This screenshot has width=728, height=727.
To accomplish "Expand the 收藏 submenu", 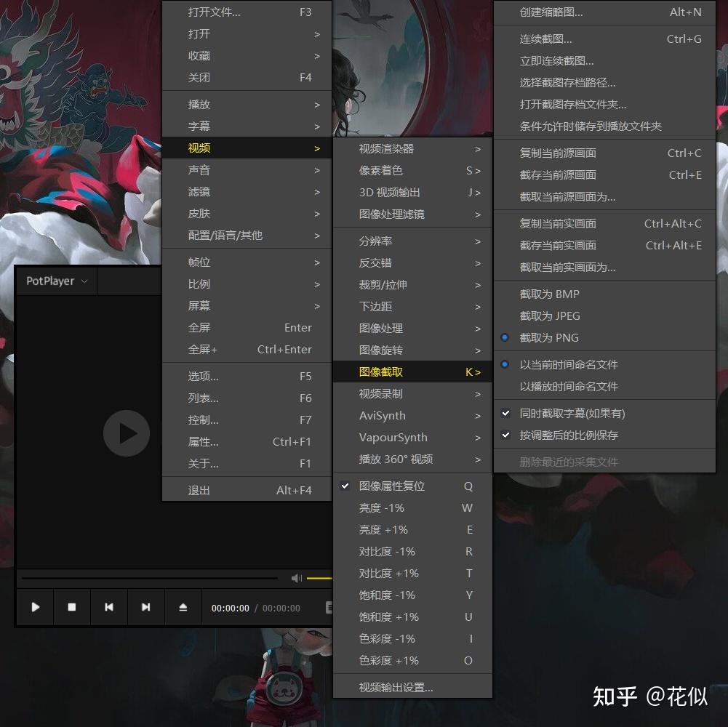I will coord(247,56).
